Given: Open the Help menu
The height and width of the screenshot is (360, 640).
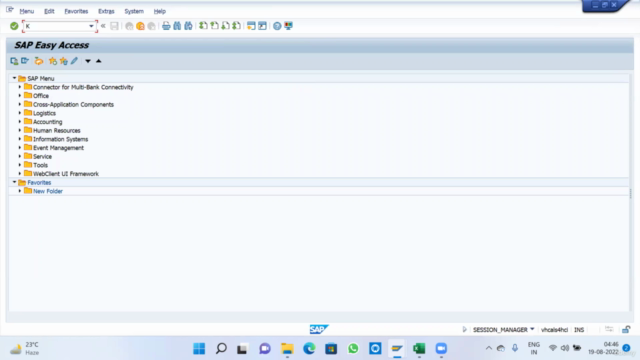Looking at the screenshot, I should [160, 11].
